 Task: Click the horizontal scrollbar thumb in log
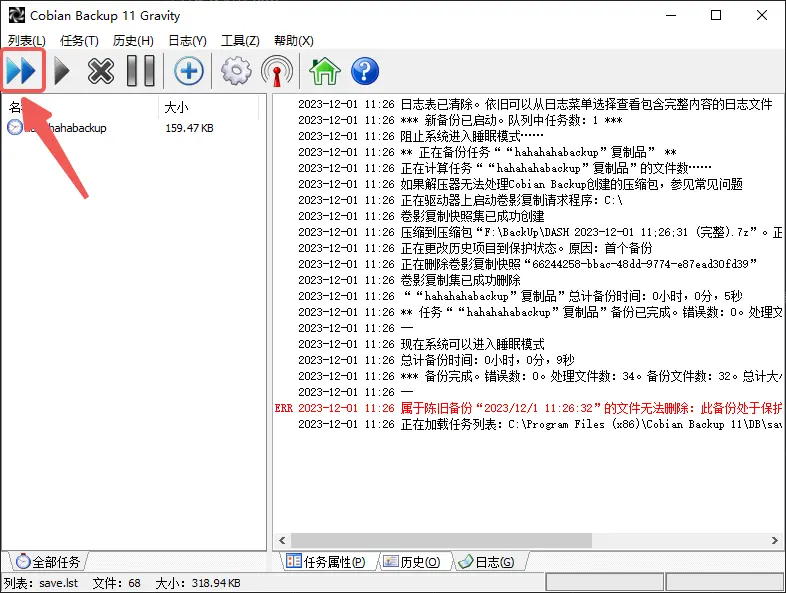tap(441, 540)
